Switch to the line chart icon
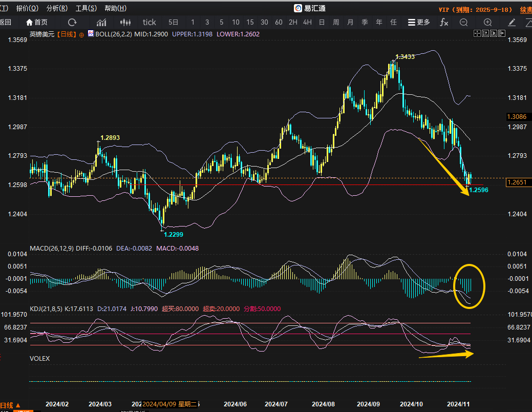 pos(101,22)
